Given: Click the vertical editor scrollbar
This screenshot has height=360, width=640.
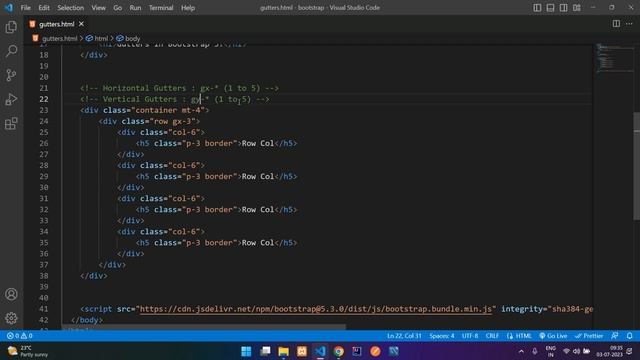Looking at the screenshot, I should click(636, 167).
